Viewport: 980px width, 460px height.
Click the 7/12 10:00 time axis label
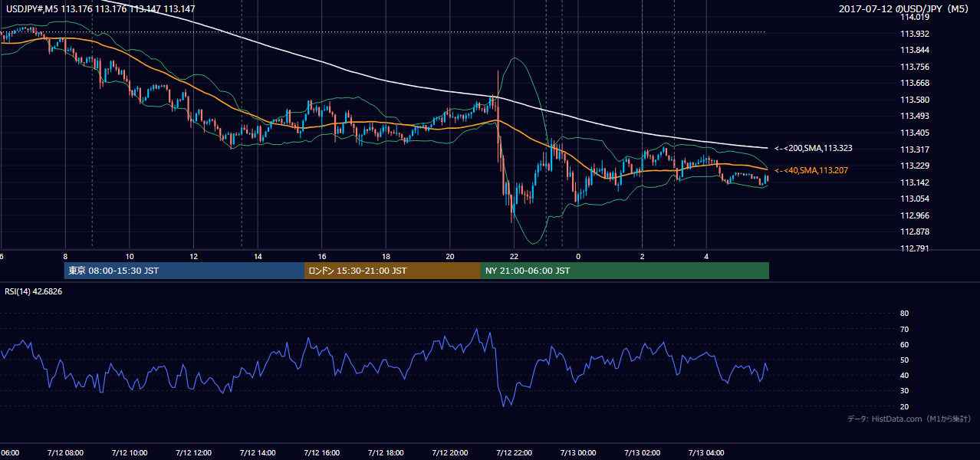coord(129,452)
